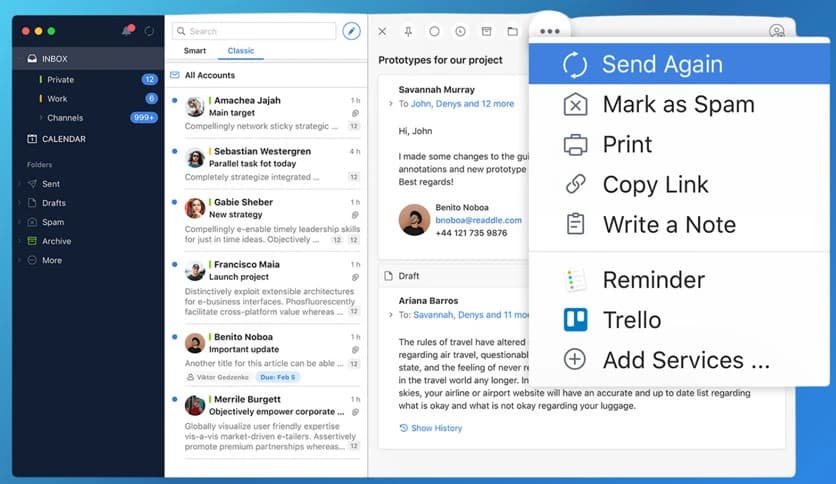Screen dimensions: 836x484
Task: Expand recipients list for Ariana Barros draft
Action: tap(391, 314)
